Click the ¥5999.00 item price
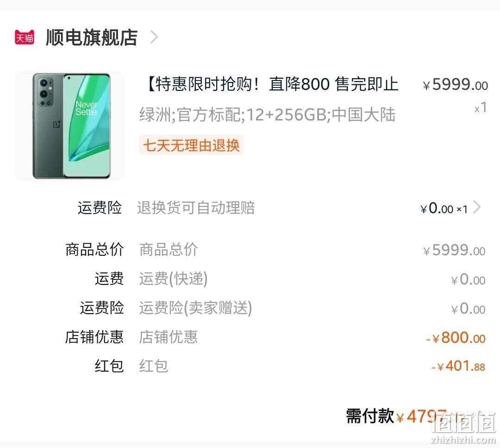 coord(456,85)
